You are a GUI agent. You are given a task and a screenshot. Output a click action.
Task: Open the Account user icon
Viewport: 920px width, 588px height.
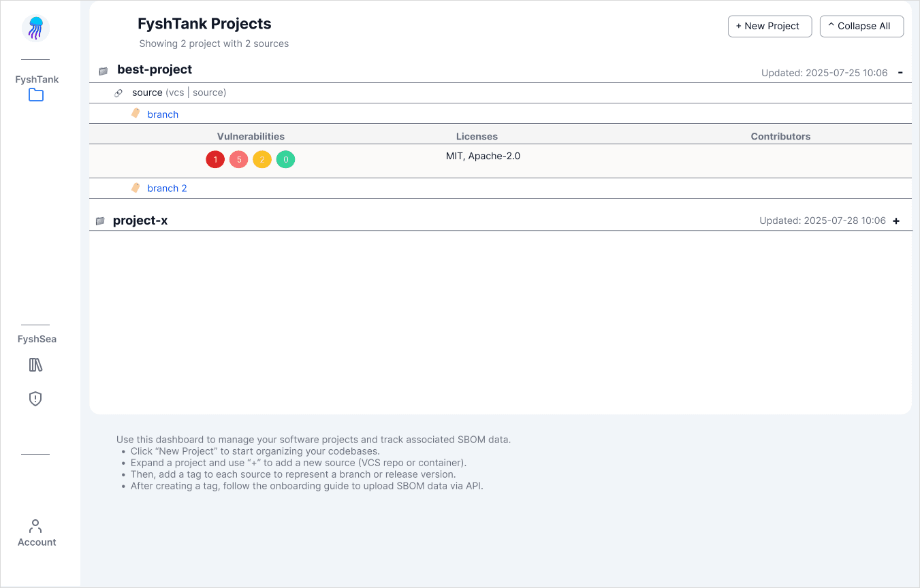[x=36, y=526]
